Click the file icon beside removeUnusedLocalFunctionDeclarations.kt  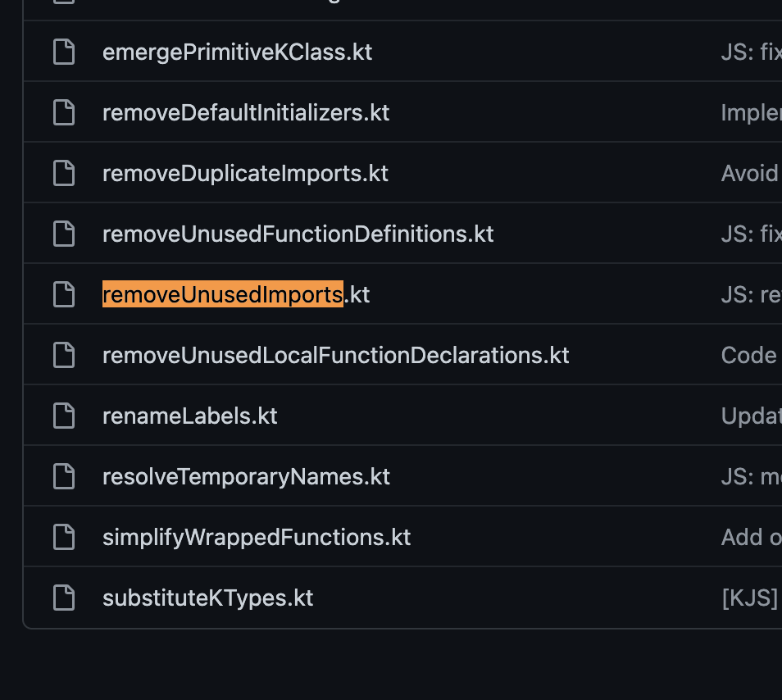point(63,354)
